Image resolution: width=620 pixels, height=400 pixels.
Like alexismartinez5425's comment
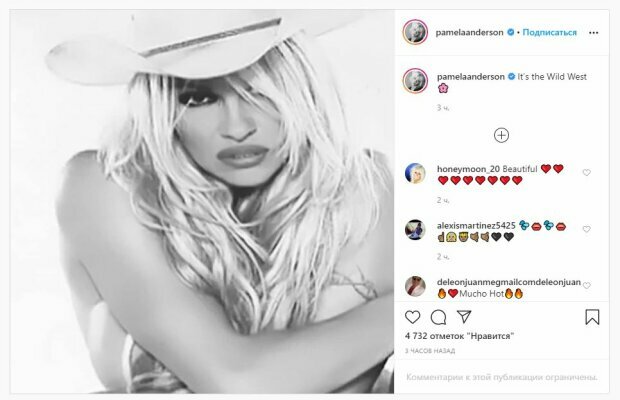[x=586, y=229]
